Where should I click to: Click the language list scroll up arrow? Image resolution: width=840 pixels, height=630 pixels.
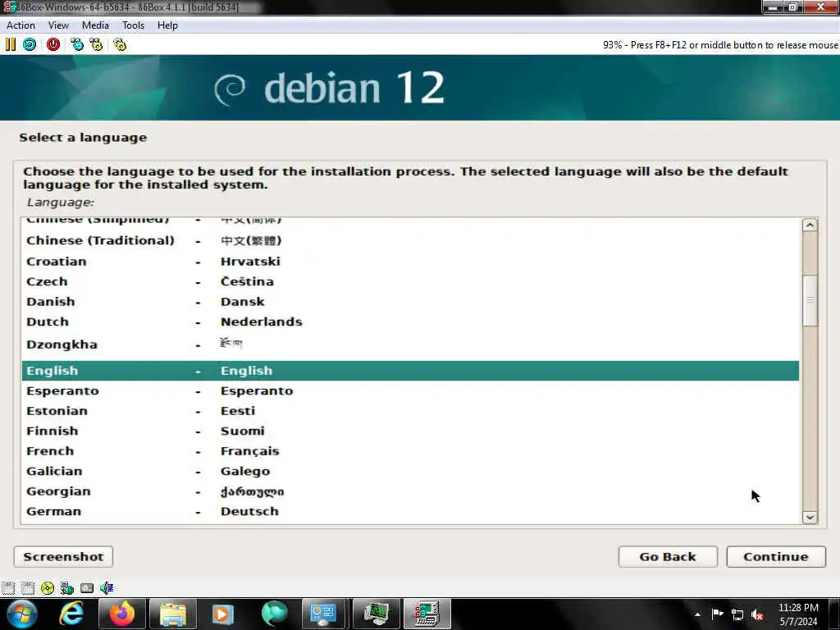(810, 225)
